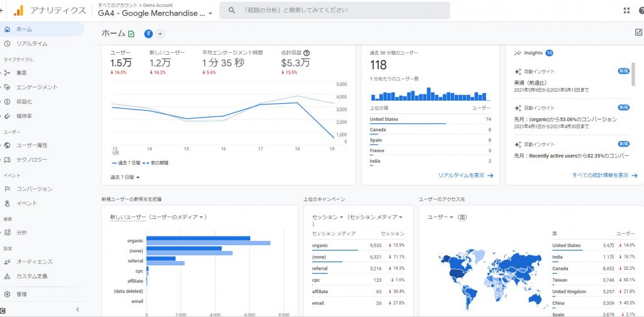Click the China row showing 5,309

(594, 303)
